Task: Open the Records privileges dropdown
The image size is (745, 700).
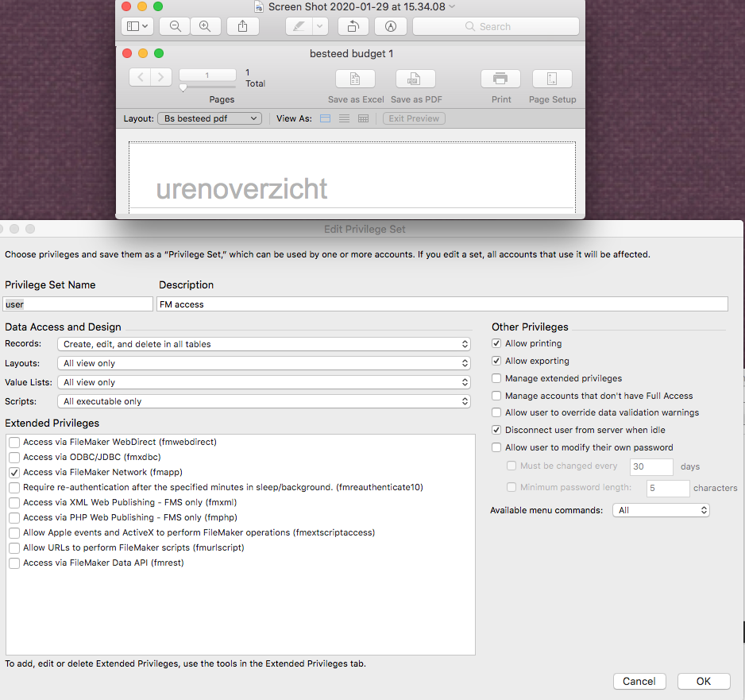Action: (x=264, y=344)
